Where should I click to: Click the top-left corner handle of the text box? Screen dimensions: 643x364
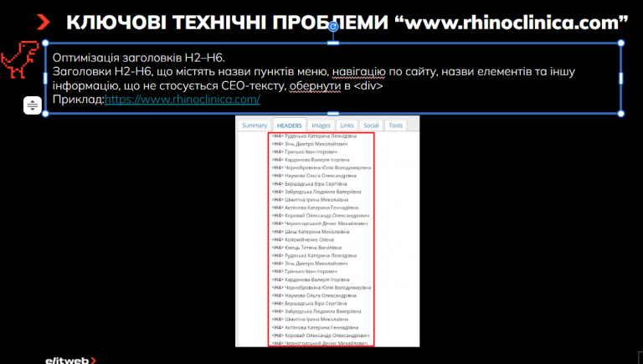coord(45,43)
